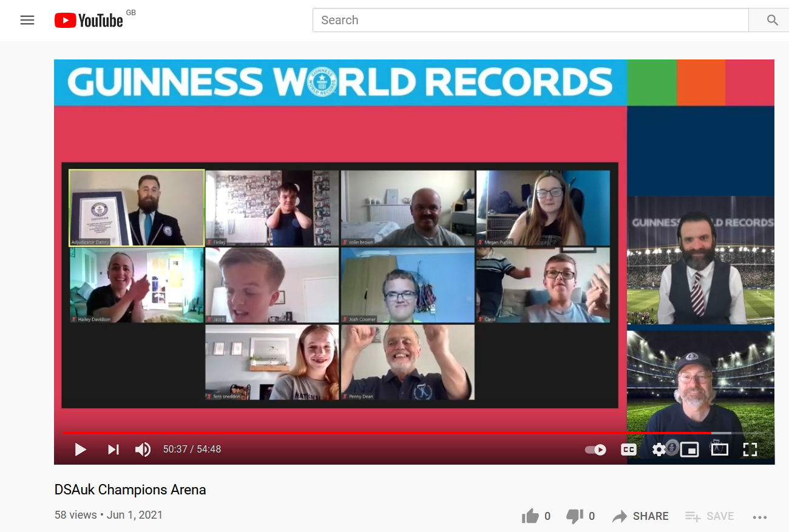Viewport: 789px width, 532px height.
Task: Enter full screen mode
Action: pyautogui.click(x=750, y=450)
